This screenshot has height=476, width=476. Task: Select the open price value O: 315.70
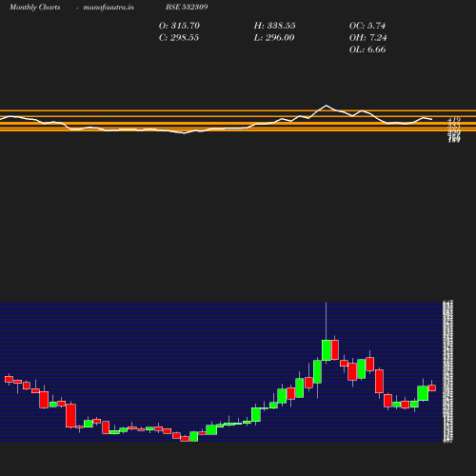(x=179, y=26)
